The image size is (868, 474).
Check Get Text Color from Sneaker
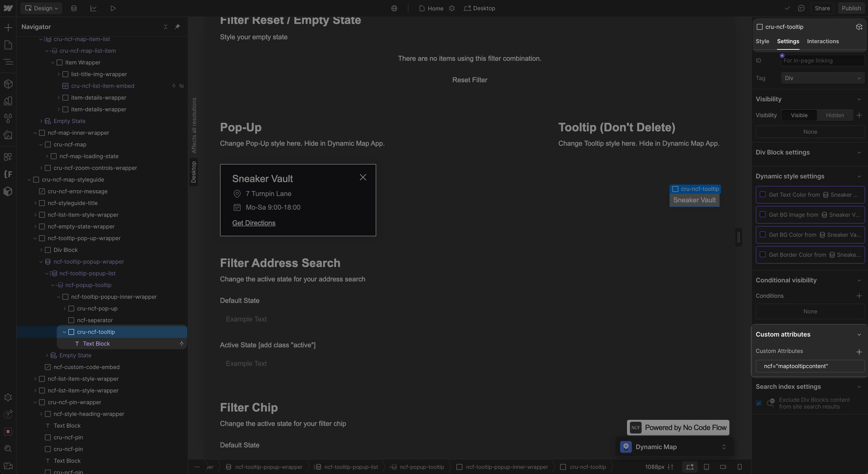click(x=763, y=194)
